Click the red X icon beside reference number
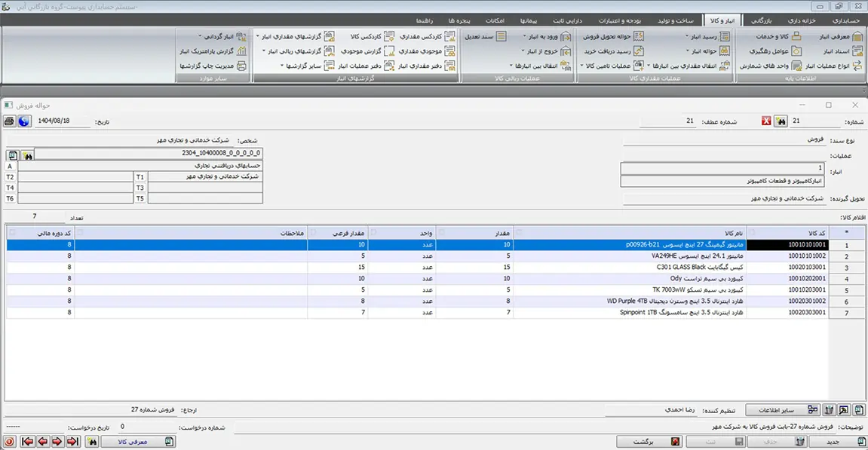This screenshot has width=868, height=450. click(x=766, y=121)
